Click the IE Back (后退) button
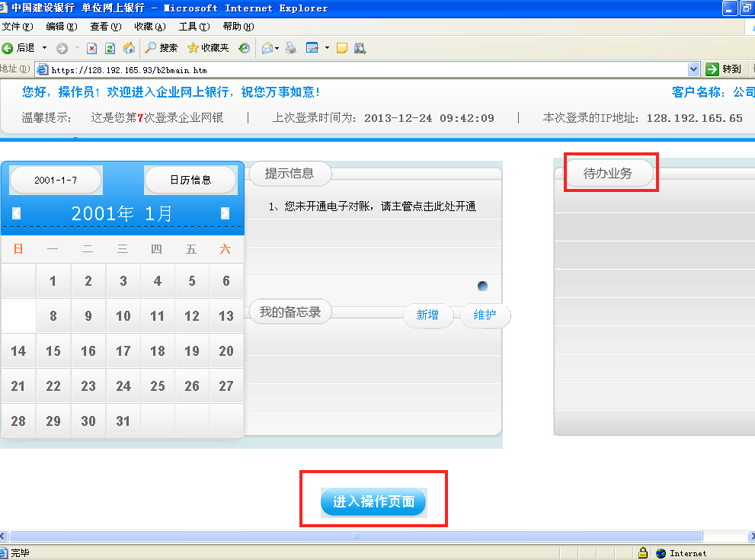 point(18,48)
